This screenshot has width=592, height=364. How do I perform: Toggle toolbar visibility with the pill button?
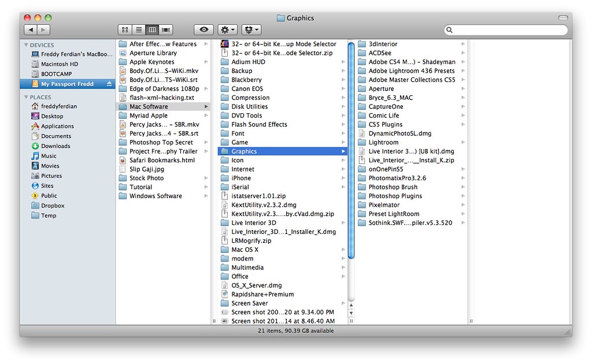point(563,18)
